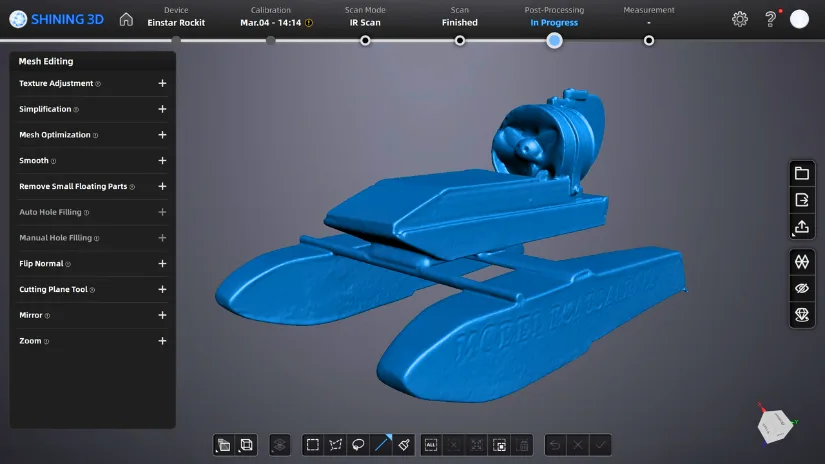Click the connected-region select icon
Viewport: 825px width, 464px height.
tap(477, 445)
